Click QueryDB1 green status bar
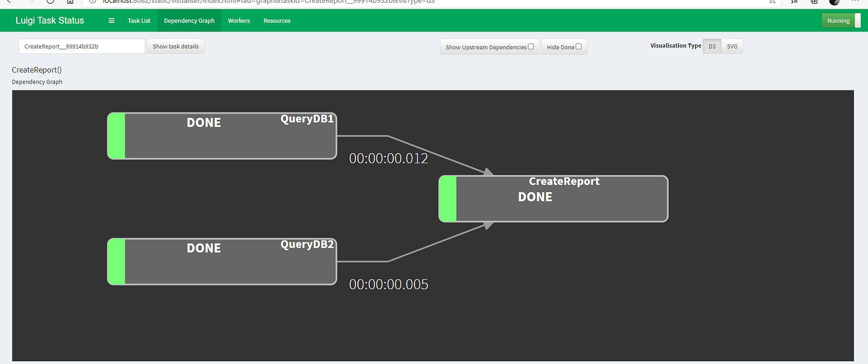868x364 pixels. click(x=117, y=136)
